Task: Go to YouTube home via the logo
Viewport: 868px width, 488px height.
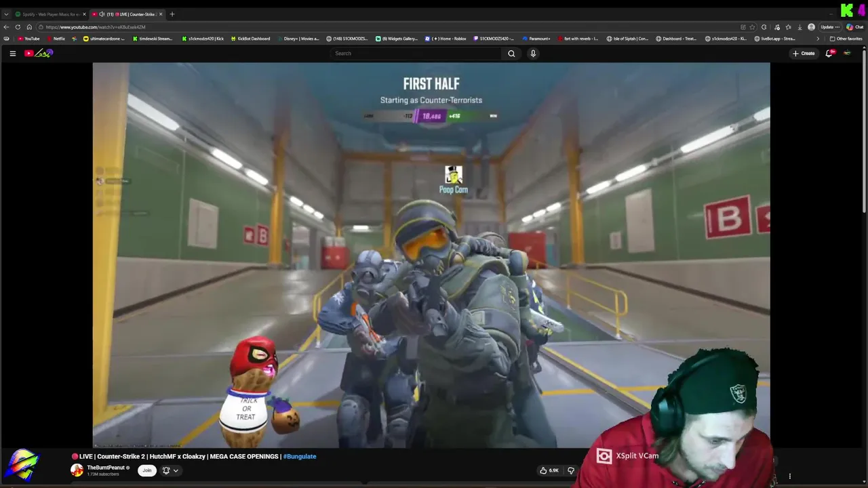Action: click(x=39, y=54)
